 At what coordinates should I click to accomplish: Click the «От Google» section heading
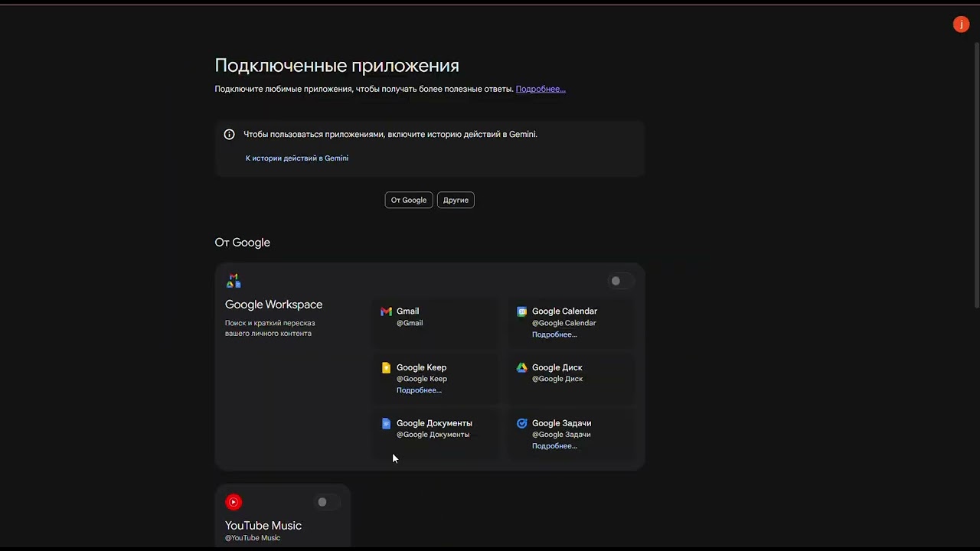point(243,243)
